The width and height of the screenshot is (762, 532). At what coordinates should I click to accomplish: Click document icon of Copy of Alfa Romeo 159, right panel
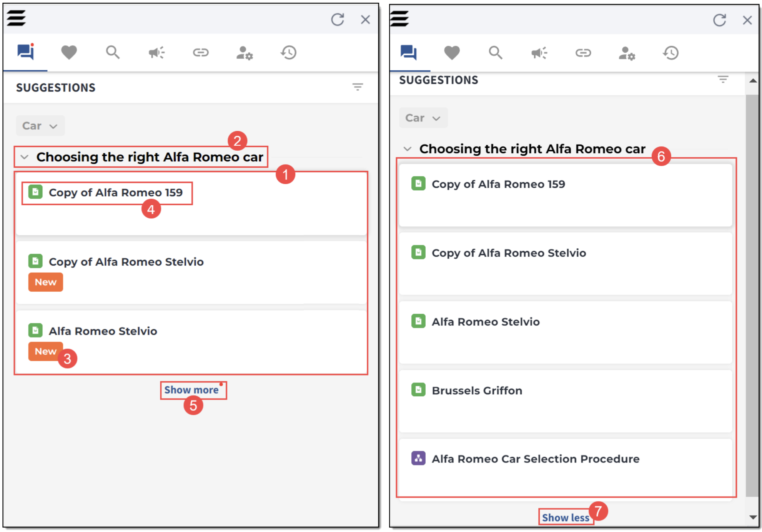point(418,183)
